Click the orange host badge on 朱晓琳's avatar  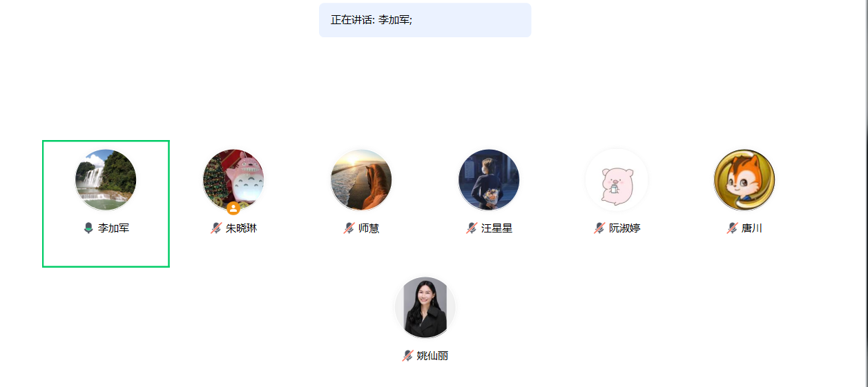233,208
